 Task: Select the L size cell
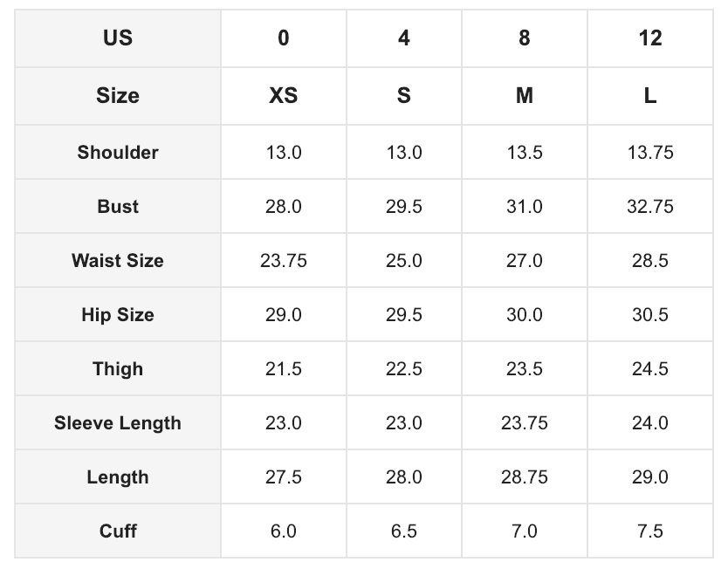tap(650, 96)
